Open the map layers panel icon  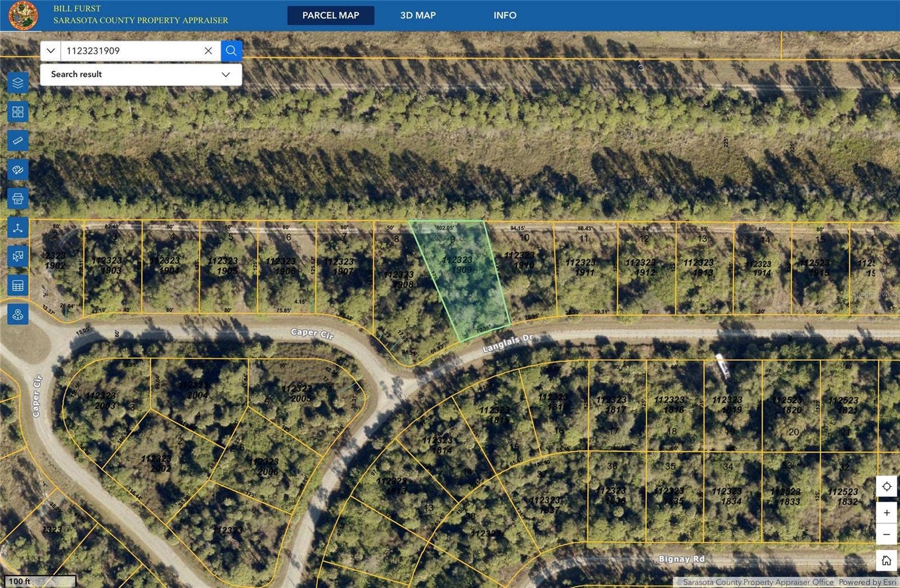[18, 83]
